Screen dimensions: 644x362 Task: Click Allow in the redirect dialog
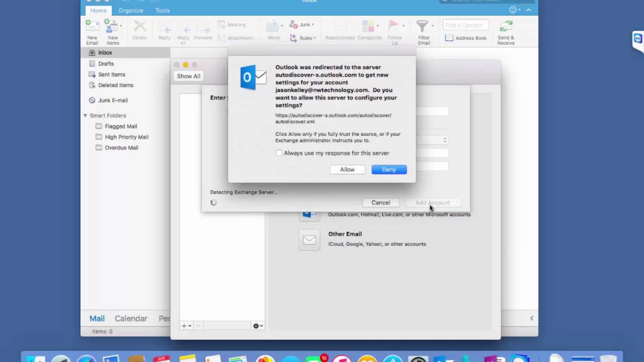[x=347, y=169]
